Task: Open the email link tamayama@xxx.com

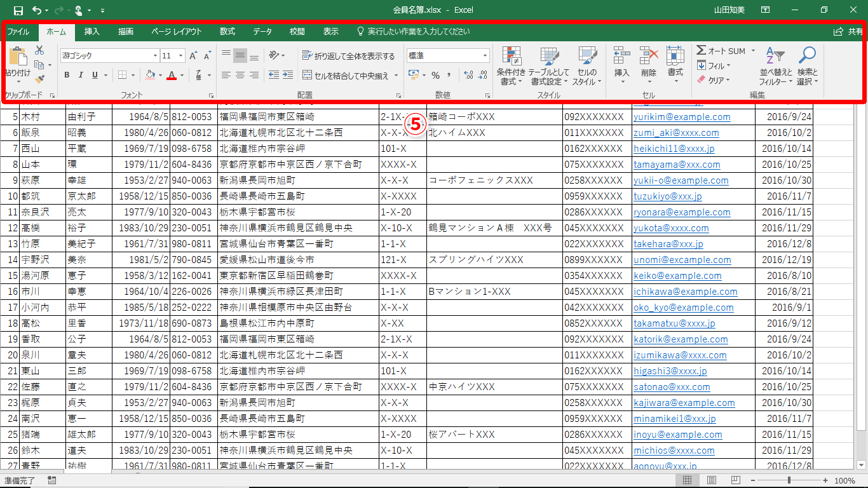Action: [x=677, y=165]
